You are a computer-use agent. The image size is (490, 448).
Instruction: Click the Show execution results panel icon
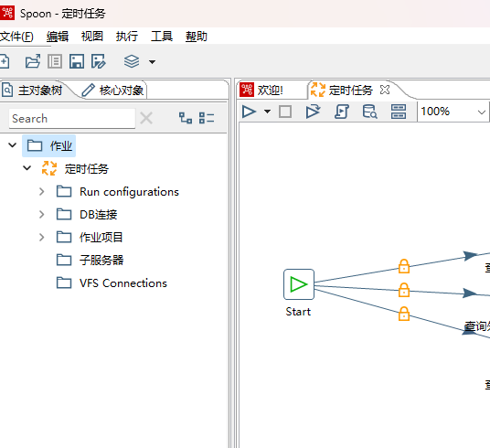coord(399,112)
